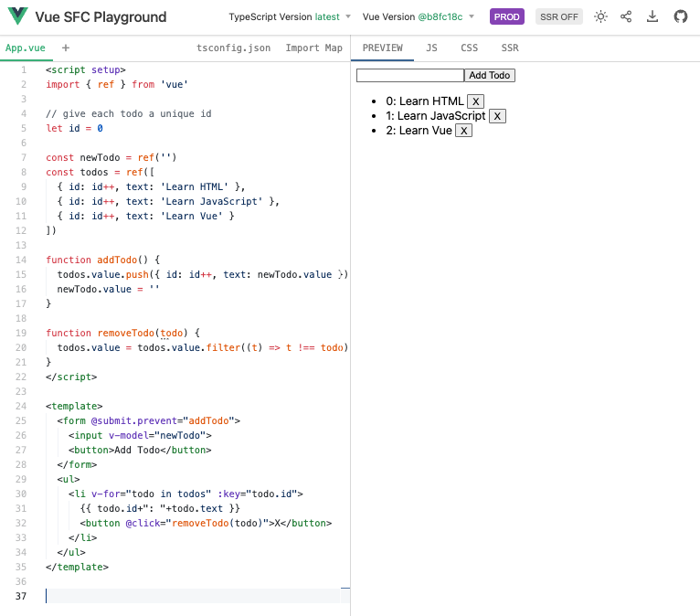Click the v-for list item line 30
This screenshot has height=616, width=700.
click(186, 494)
